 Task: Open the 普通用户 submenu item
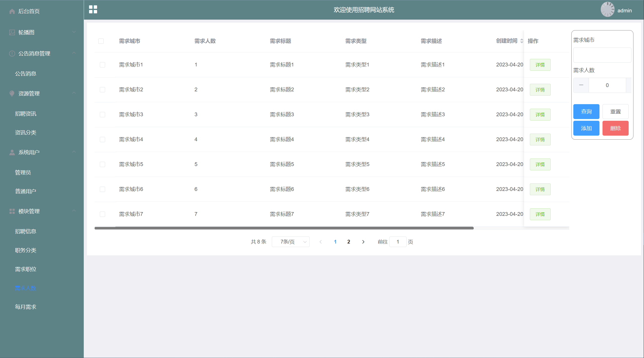point(26,191)
